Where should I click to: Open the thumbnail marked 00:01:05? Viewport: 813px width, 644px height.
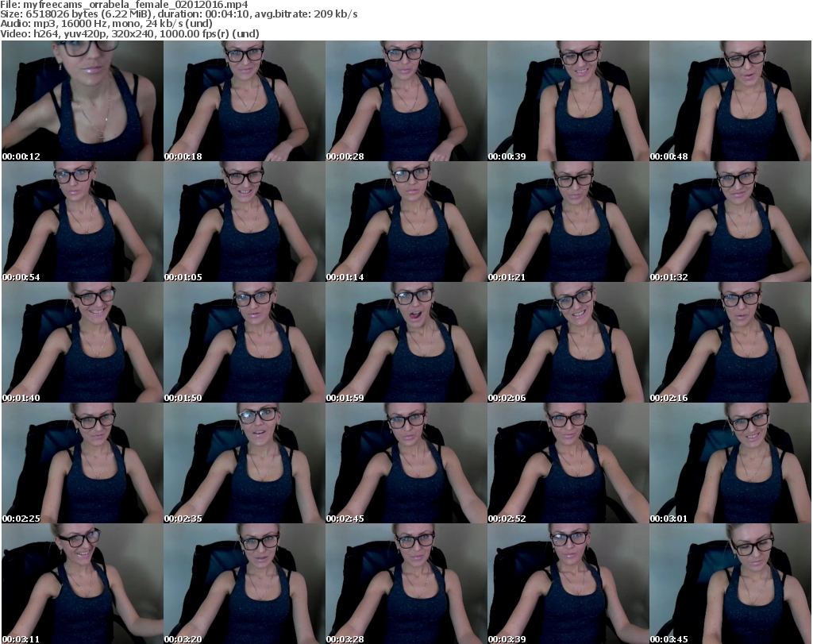[x=245, y=222]
